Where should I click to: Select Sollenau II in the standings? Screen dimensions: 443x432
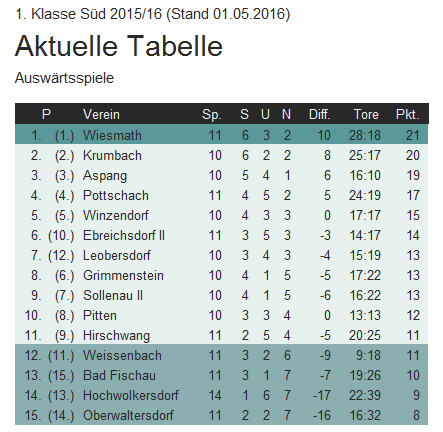[113, 295]
